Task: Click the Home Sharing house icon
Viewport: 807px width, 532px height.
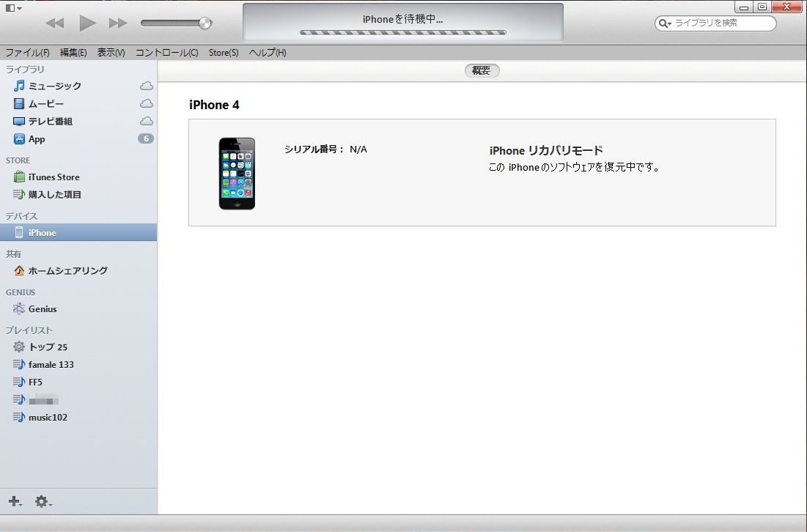Action: click(19, 270)
